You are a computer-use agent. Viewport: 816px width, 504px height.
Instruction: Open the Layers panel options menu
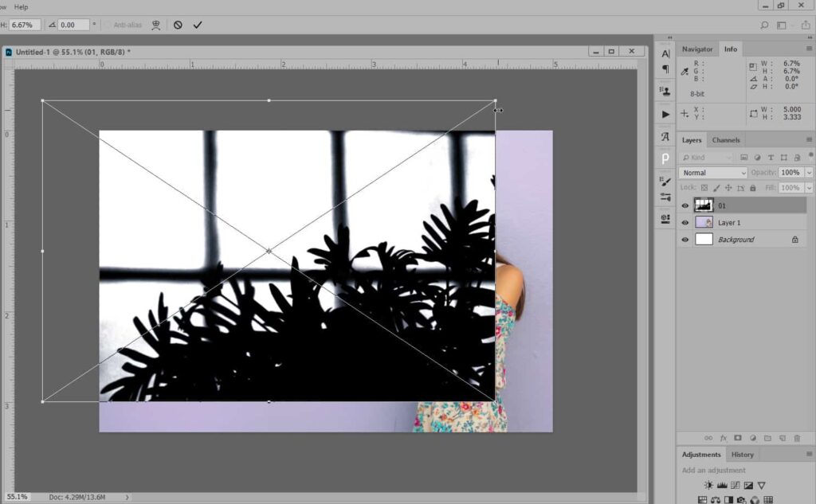810,140
